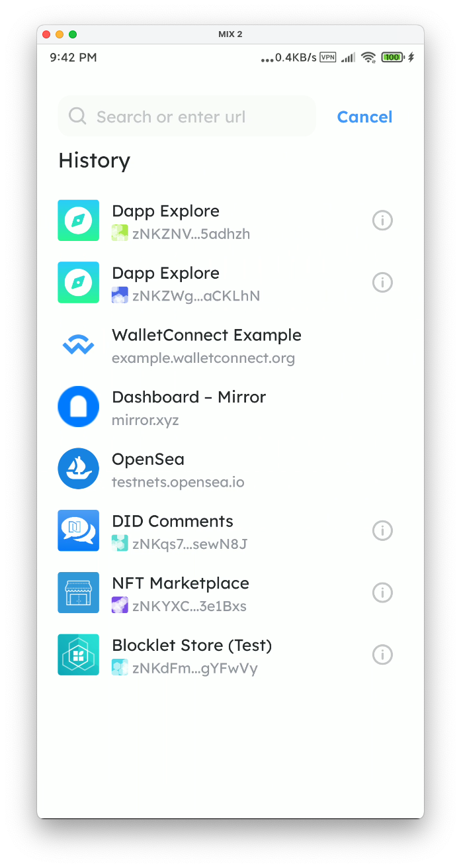461x868 pixels.
Task: Click the WalletConnect Example logo icon
Action: (78, 345)
